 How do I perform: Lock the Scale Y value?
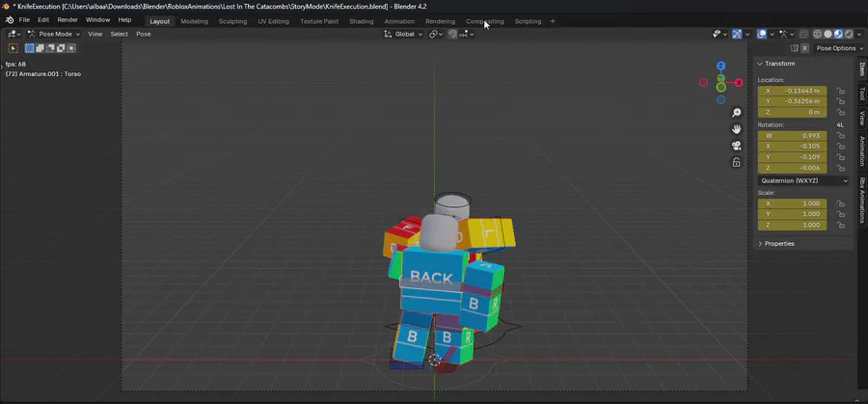pos(840,214)
